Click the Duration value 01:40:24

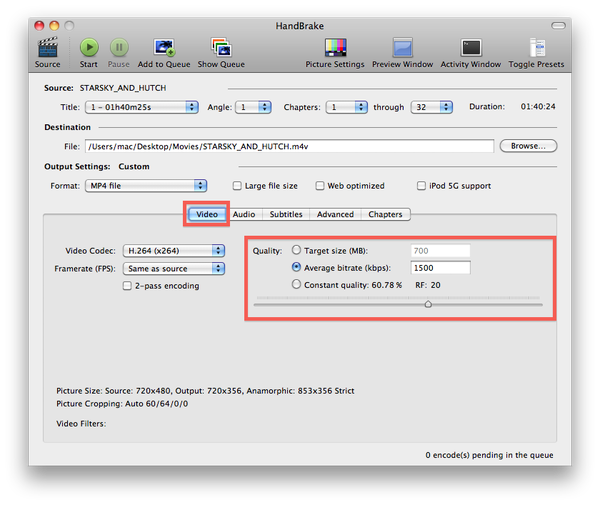click(x=538, y=106)
